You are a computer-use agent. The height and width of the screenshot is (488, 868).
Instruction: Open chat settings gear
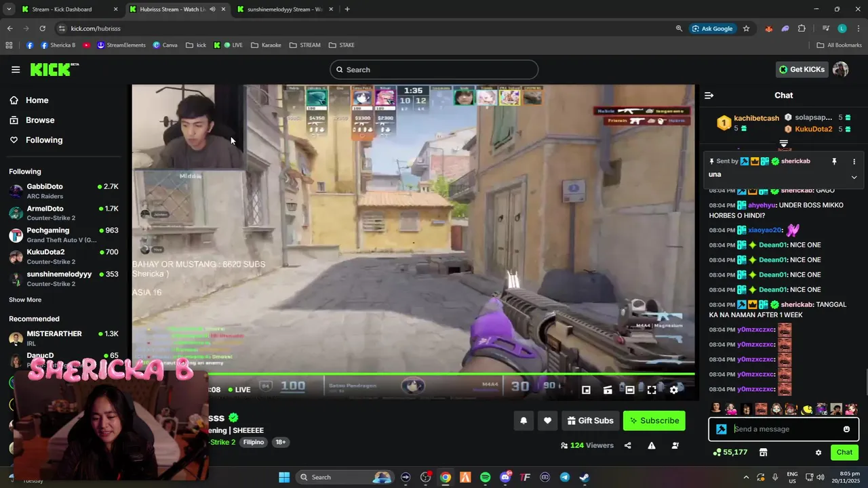pos(818,452)
